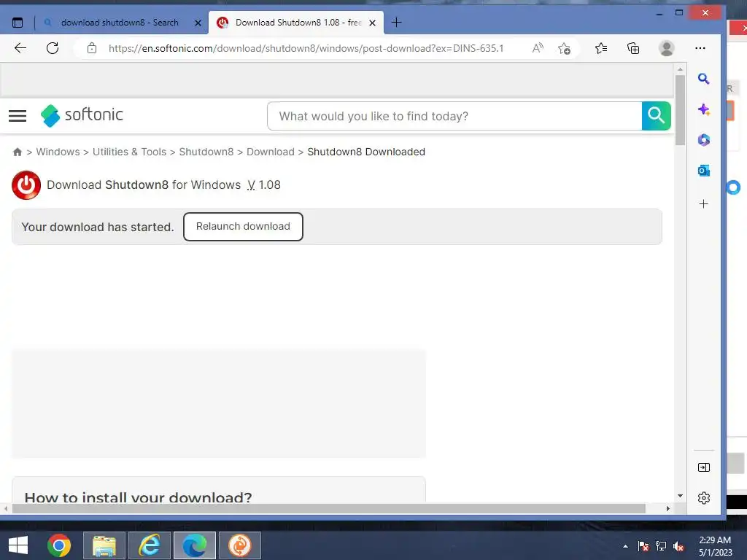Click 'Your download has started.' text
747x560 pixels.
[x=97, y=227]
